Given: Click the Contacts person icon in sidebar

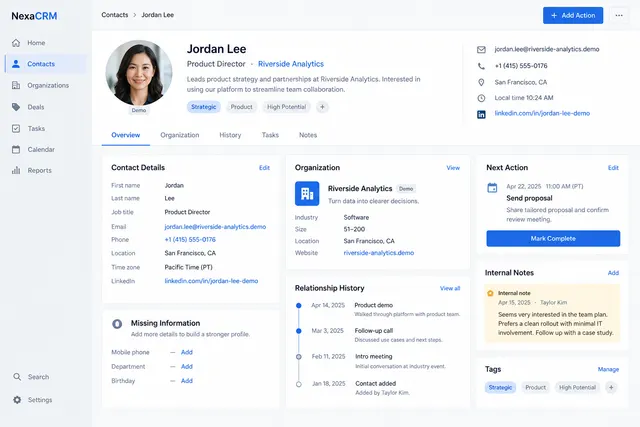Looking at the screenshot, I should click(16, 64).
